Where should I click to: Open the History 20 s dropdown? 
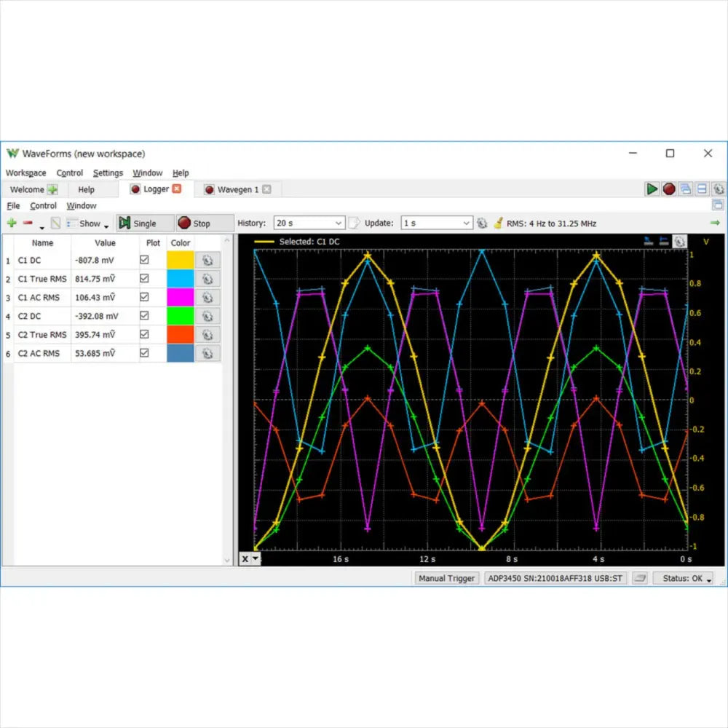click(x=309, y=223)
